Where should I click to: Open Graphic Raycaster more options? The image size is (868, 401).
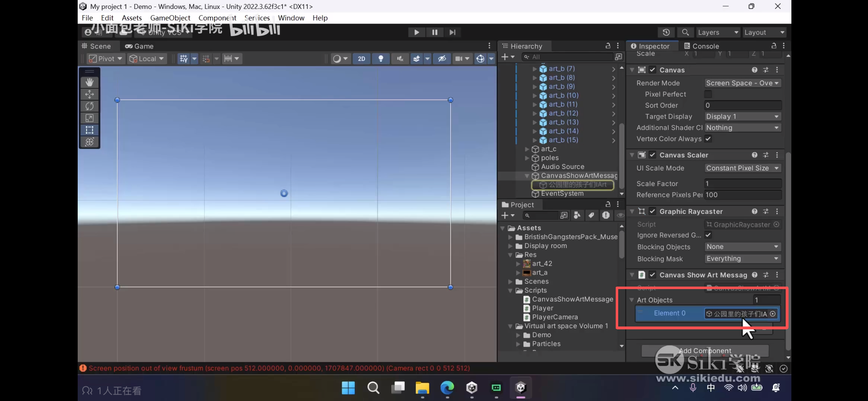777,211
